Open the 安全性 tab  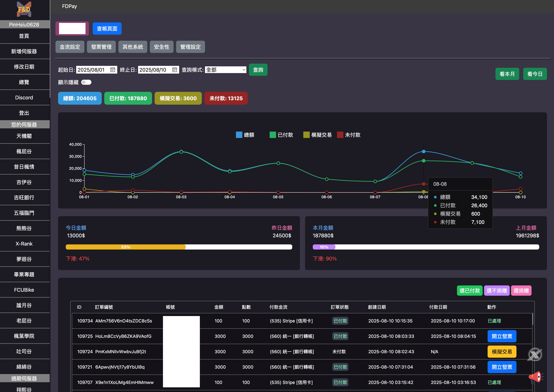coord(162,47)
